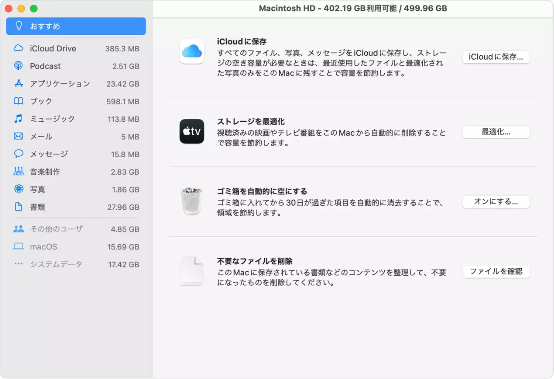Click the ゴミ箱を自動的に空にする heading
This screenshot has height=379, width=554.
pos(262,191)
